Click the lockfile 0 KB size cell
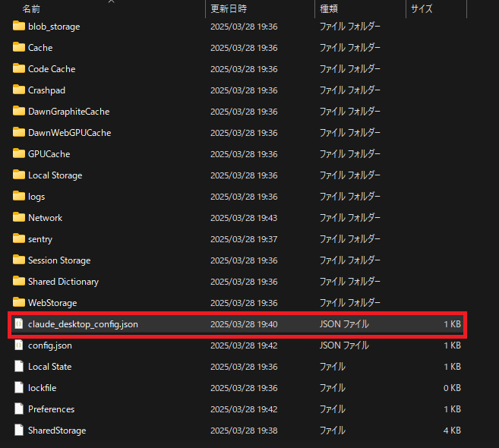This screenshot has height=448, width=499. click(x=452, y=388)
